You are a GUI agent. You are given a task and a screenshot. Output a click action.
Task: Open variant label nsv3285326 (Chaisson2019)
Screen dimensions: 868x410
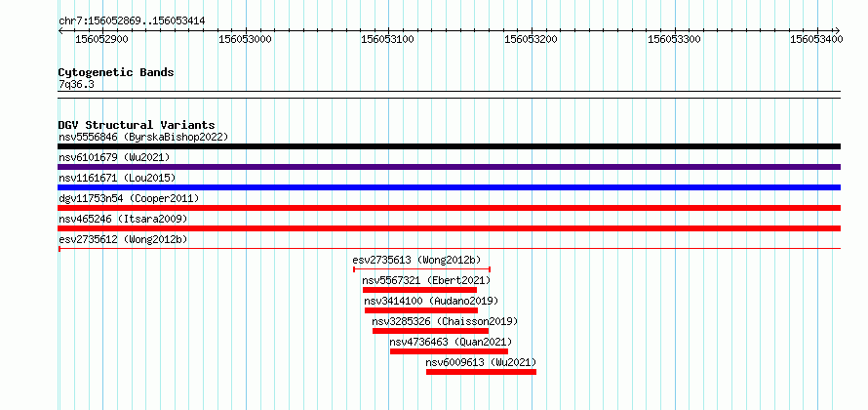coord(445,321)
